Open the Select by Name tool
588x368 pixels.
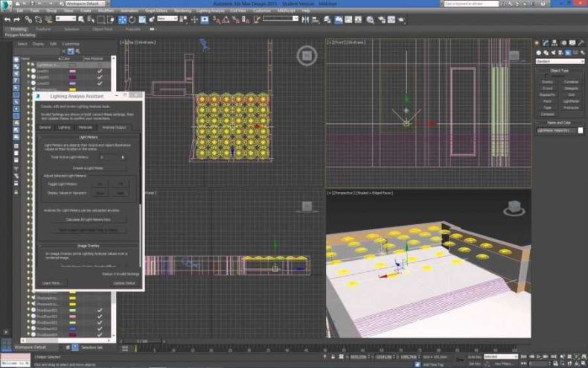(91, 19)
